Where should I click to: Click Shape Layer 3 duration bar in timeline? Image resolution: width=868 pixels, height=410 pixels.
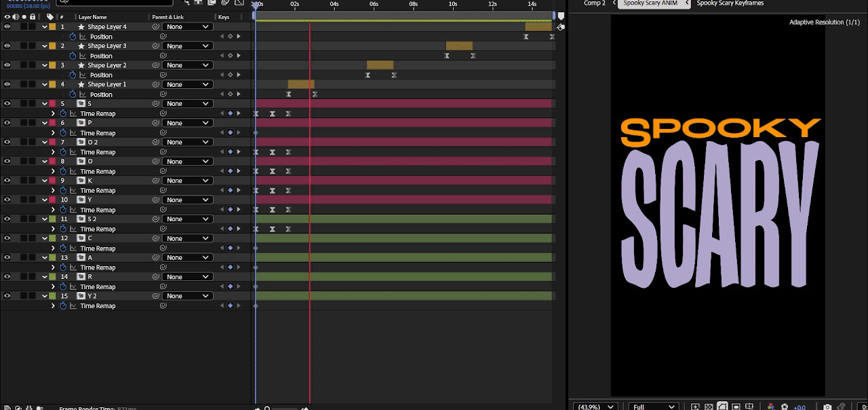(459, 46)
